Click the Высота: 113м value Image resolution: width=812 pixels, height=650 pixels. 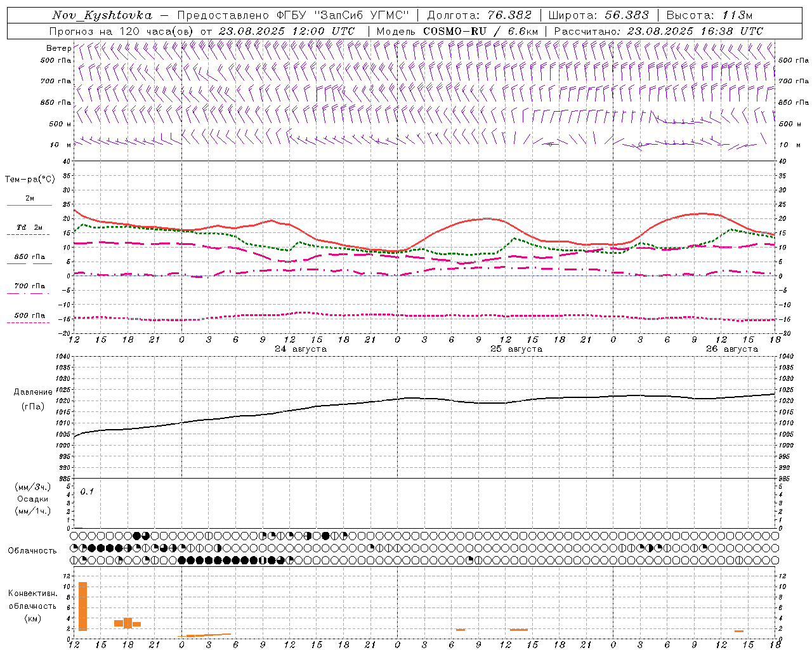point(709,15)
